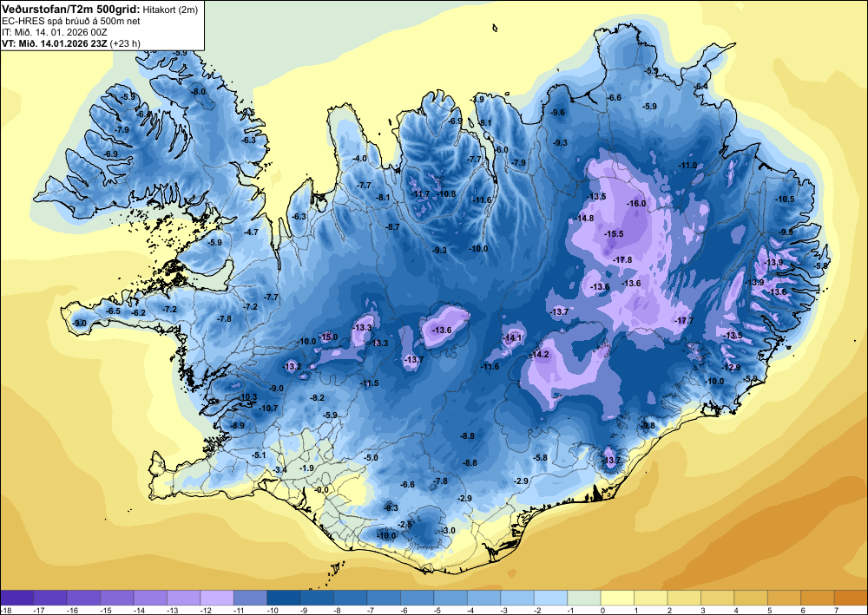The width and height of the screenshot is (868, 615).
Task: Click the -14.8 temperature value
Action: click(584, 219)
